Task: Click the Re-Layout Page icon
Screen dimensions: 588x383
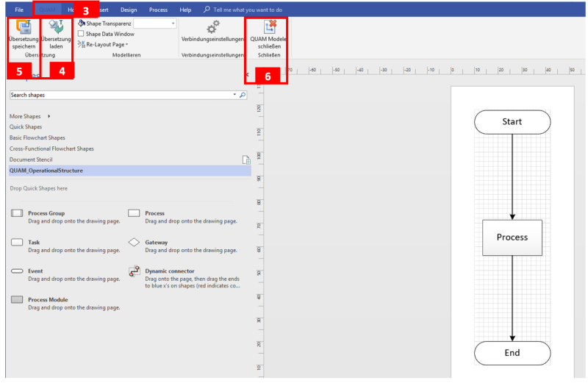Action: (82, 44)
